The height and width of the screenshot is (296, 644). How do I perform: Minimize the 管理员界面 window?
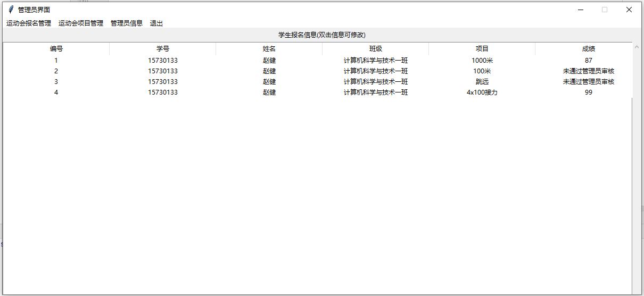[581, 10]
